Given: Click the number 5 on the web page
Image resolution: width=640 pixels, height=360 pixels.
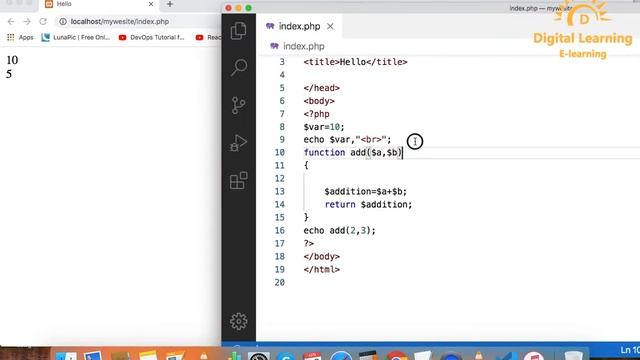Looking at the screenshot, I should (9, 74).
